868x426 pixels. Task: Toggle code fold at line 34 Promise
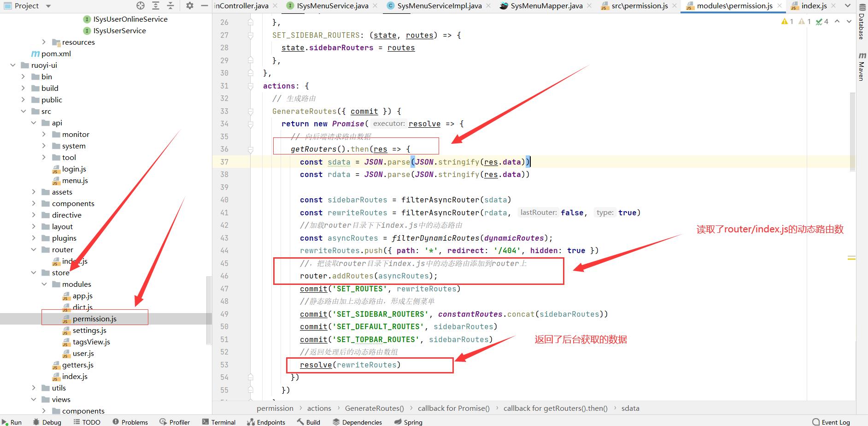(250, 124)
